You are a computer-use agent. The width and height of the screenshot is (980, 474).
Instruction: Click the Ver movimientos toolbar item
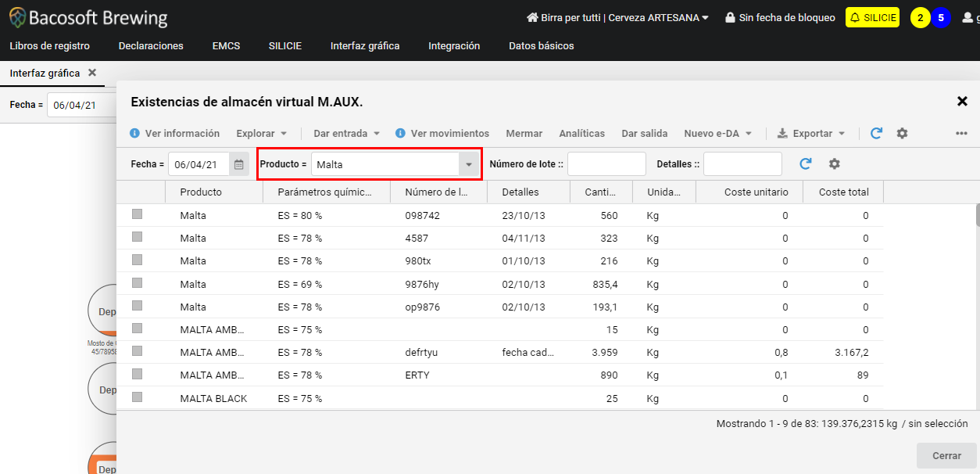click(442, 134)
